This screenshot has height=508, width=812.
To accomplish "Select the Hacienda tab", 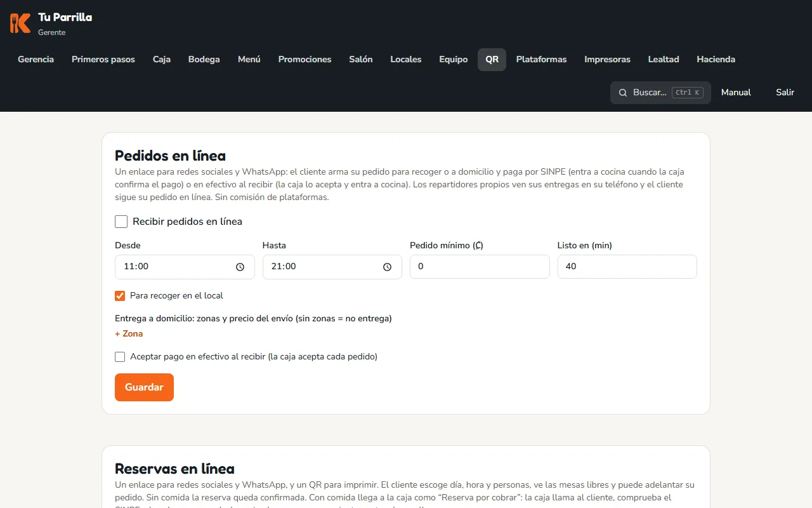I will [x=716, y=59].
